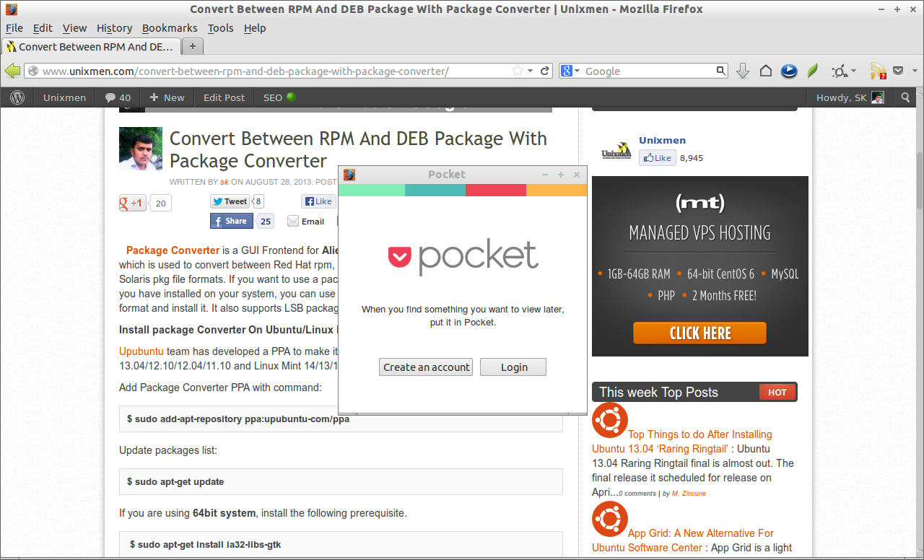Click the Google +1 button

(x=132, y=203)
